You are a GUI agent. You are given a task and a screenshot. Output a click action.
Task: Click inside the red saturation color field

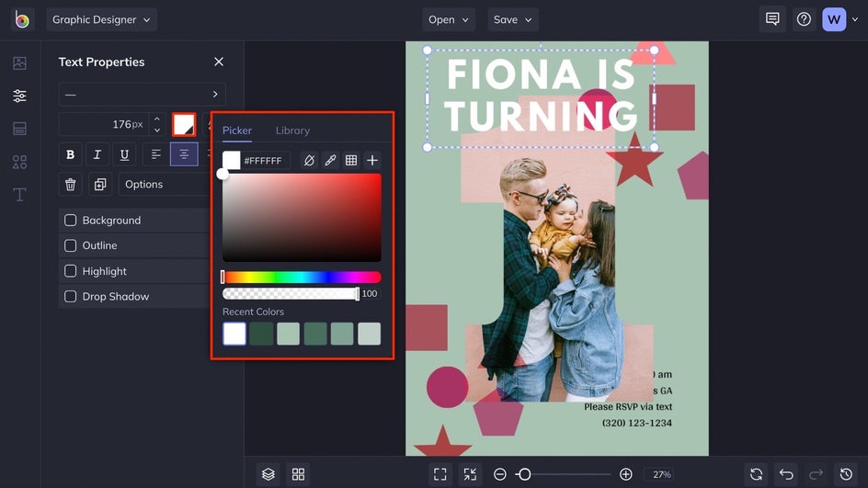[x=302, y=218]
